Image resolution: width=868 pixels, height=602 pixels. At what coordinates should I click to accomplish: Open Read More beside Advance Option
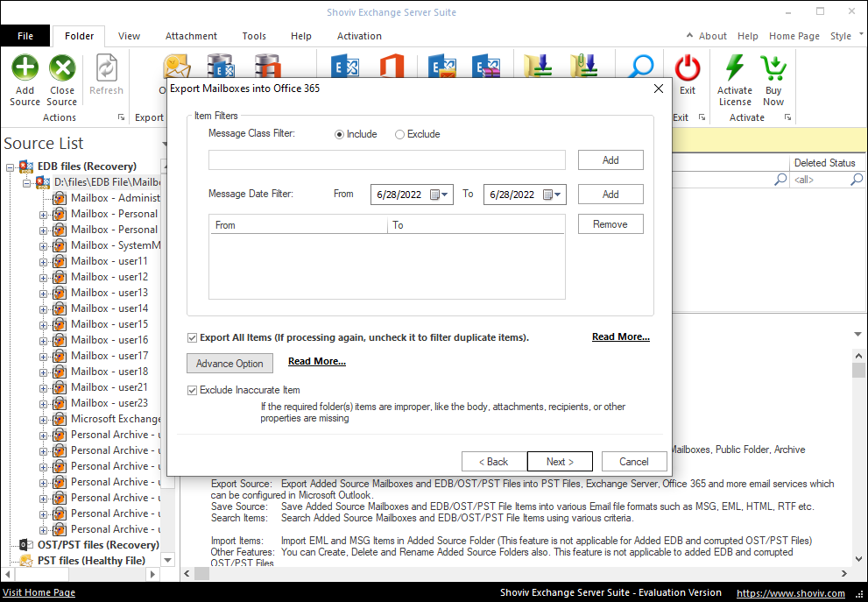tap(317, 361)
